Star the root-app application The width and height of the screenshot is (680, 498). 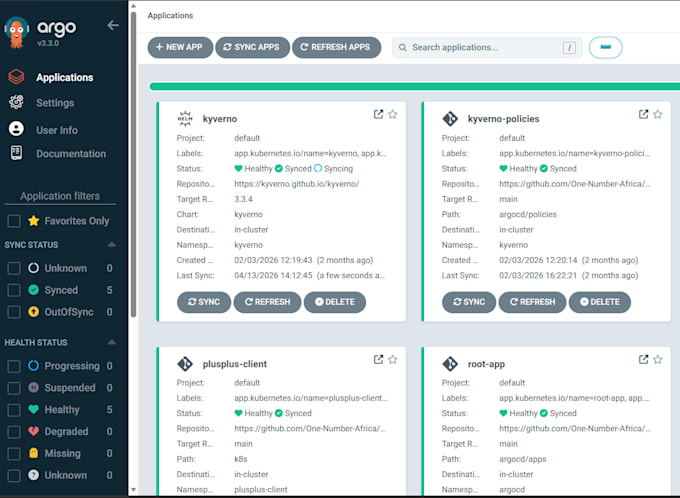click(x=657, y=359)
